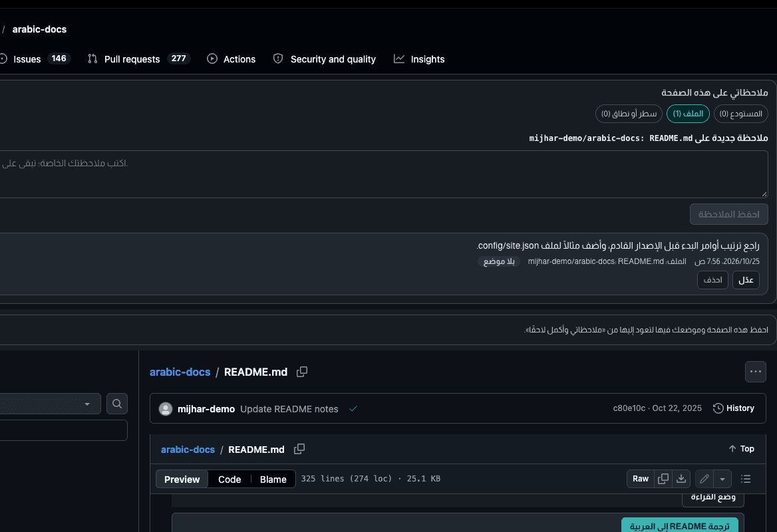Open file History
The image size is (777, 532).
tap(733, 408)
